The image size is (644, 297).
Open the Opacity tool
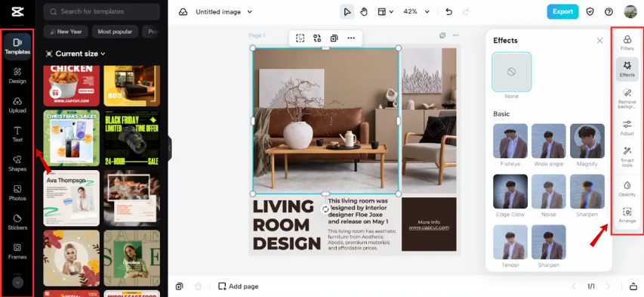click(x=627, y=188)
